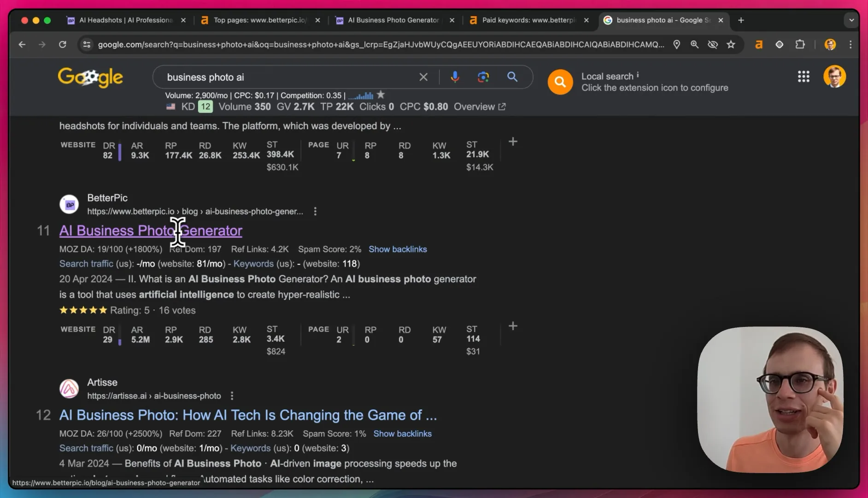Click the address bar URL
This screenshot has width=868, height=498.
(381, 44)
